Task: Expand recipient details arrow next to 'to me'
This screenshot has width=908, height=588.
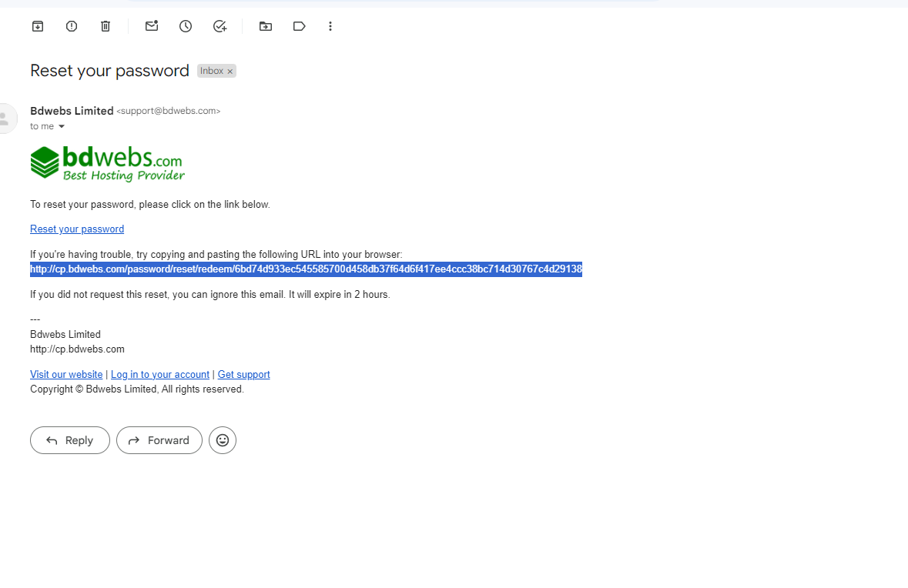Action: tap(62, 126)
